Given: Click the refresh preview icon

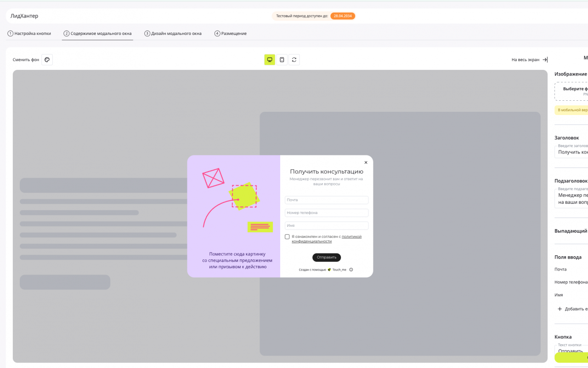Looking at the screenshot, I should coord(294,59).
